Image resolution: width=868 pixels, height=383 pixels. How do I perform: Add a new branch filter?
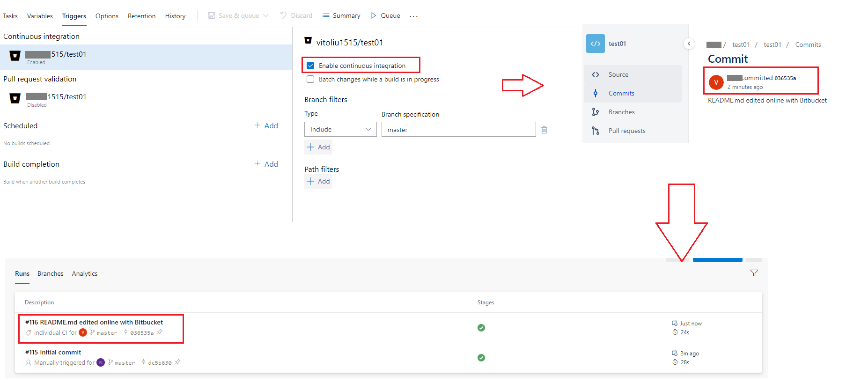point(318,147)
